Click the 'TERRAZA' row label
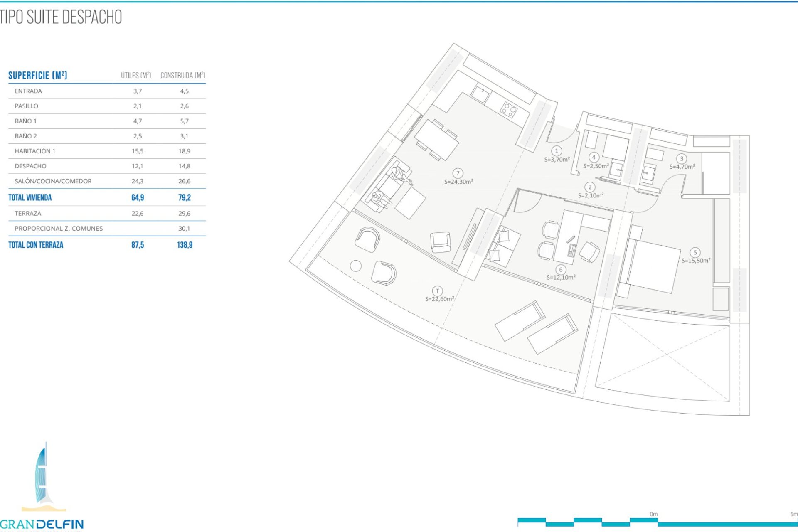The width and height of the screenshot is (798, 532). click(x=28, y=213)
